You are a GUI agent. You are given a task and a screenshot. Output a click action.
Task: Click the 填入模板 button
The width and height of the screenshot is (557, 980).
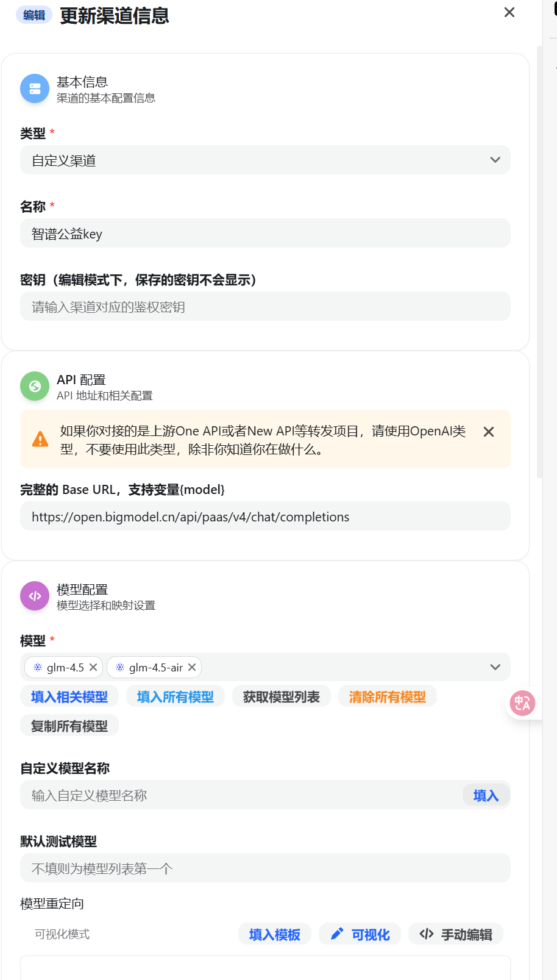coord(275,934)
